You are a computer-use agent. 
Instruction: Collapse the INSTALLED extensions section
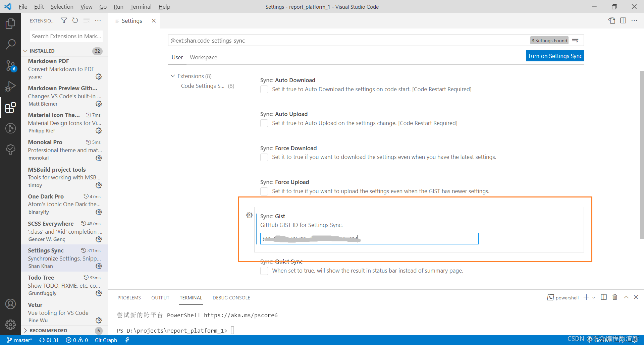(64, 51)
